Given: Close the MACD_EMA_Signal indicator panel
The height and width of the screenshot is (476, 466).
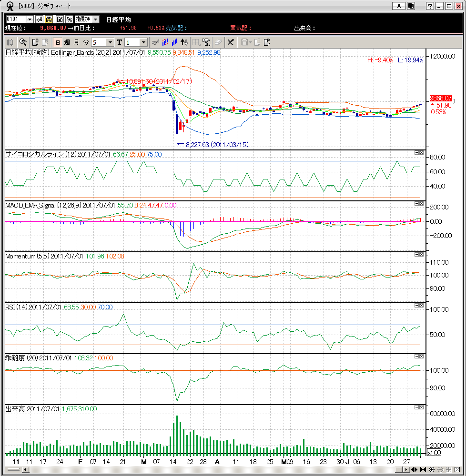Looking at the screenshot, I should (421, 203).
